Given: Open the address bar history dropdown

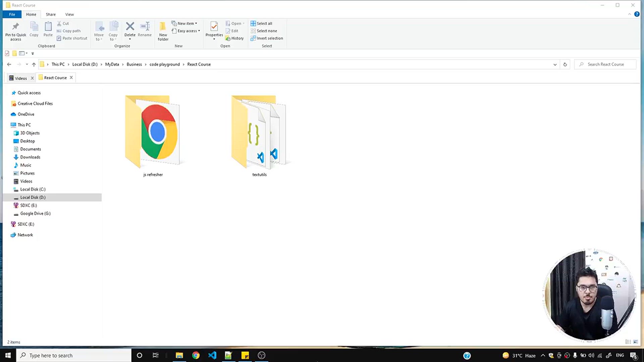Looking at the screenshot, I should click(x=555, y=64).
